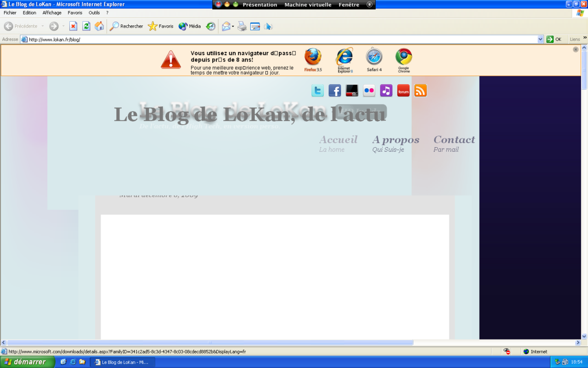Open the Favoris menu in menu bar
This screenshot has height=368, width=588.
click(75, 13)
